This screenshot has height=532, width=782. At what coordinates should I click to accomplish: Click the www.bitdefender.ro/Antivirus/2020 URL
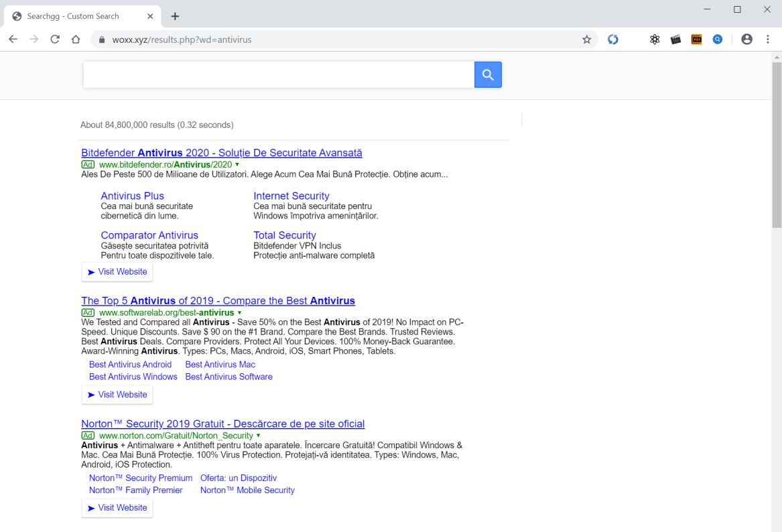(166, 165)
